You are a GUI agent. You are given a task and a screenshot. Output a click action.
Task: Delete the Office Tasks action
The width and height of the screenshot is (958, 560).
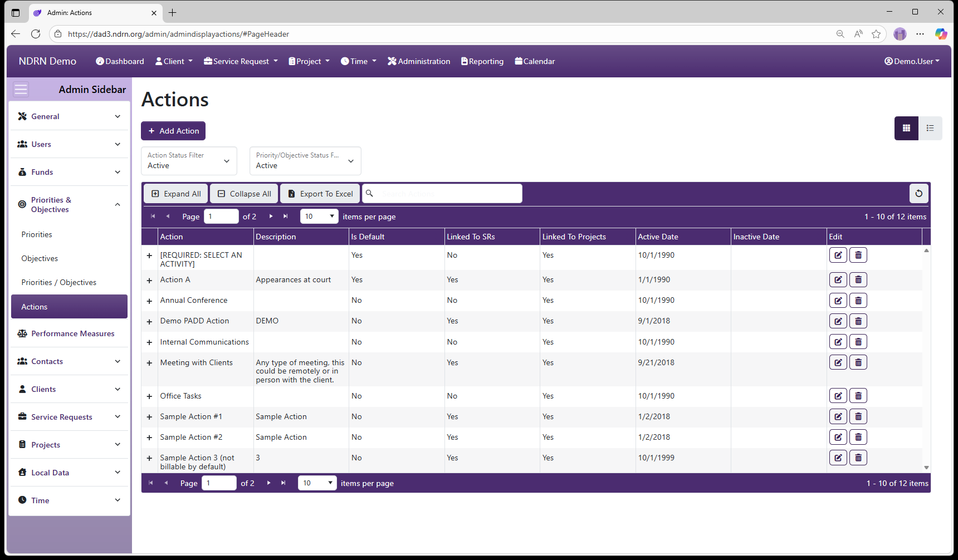tap(858, 396)
